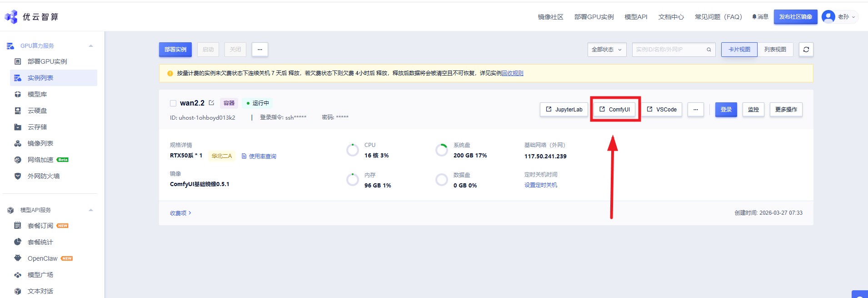Switch to list view
This screenshot has height=298, width=868.
775,50
